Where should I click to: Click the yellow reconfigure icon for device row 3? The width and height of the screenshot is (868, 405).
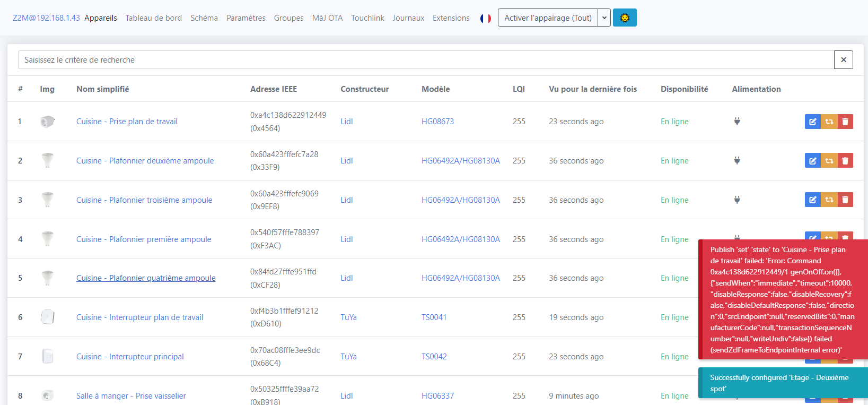(x=829, y=200)
